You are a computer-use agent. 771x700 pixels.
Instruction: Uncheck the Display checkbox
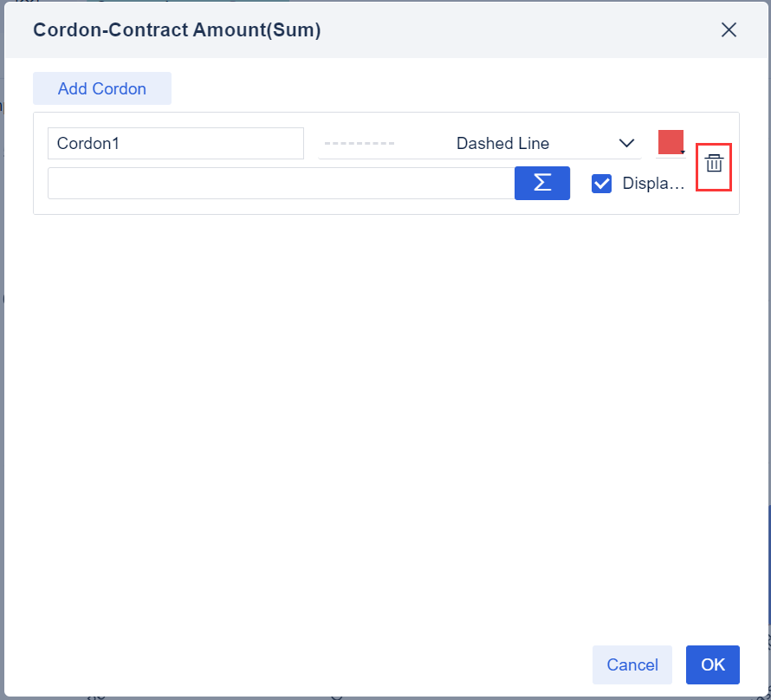coord(602,184)
